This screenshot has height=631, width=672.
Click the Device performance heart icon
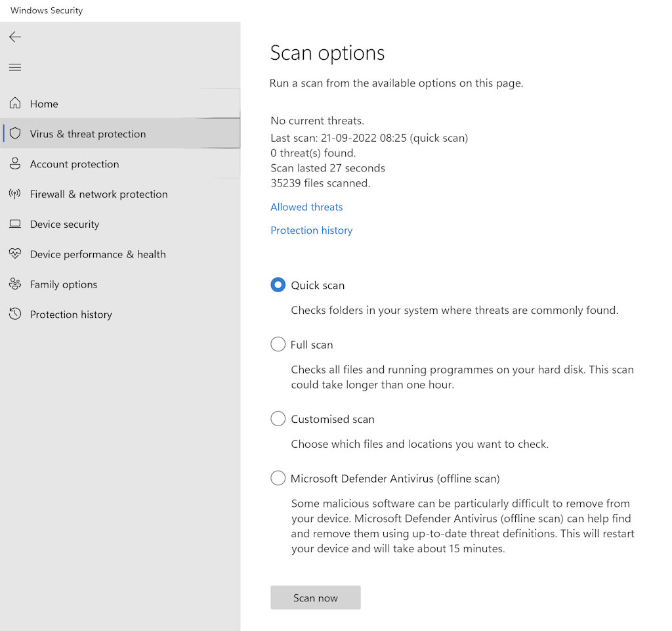point(15,253)
